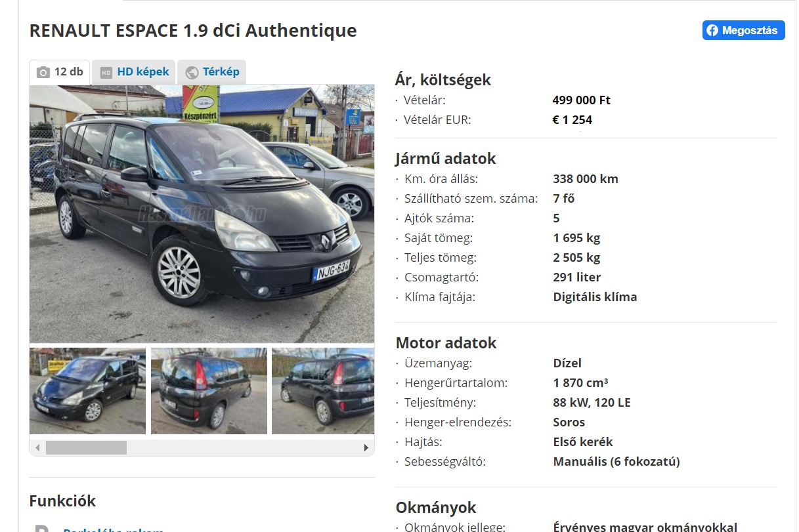Image resolution: width=799 pixels, height=532 pixels.
Task: Click the Facebook logo in Megosztás button
Action: point(712,30)
